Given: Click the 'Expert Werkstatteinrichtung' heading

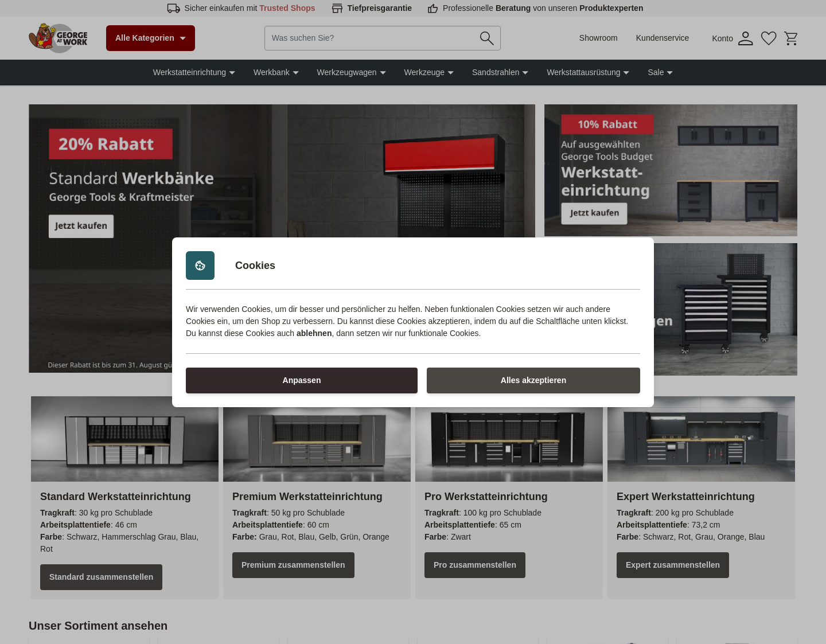Looking at the screenshot, I should pyautogui.click(x=685, y=497).
